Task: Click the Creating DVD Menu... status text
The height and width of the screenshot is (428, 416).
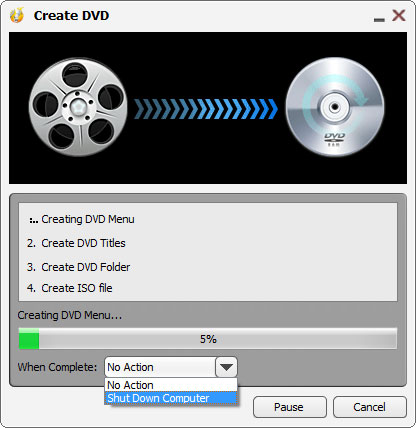Action: (x=70, y=315)
